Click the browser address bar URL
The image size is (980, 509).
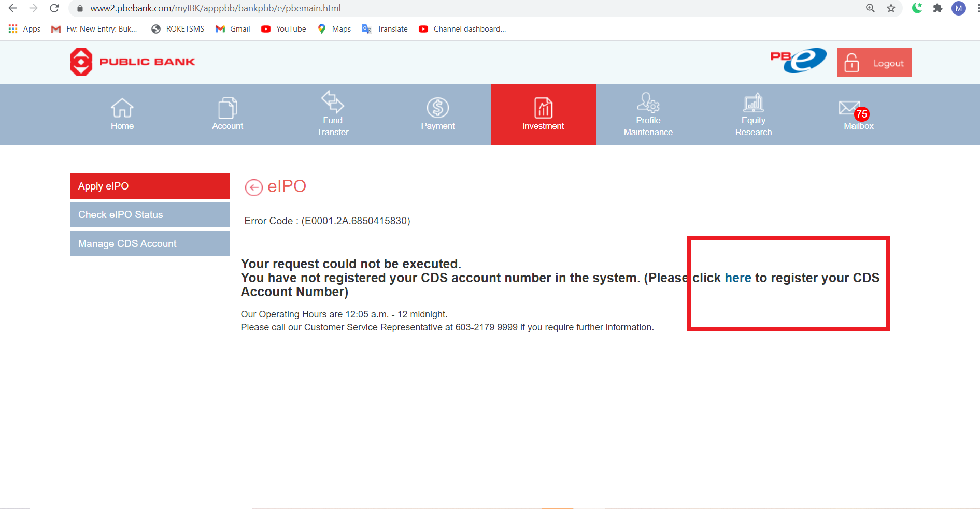[215, 8]
